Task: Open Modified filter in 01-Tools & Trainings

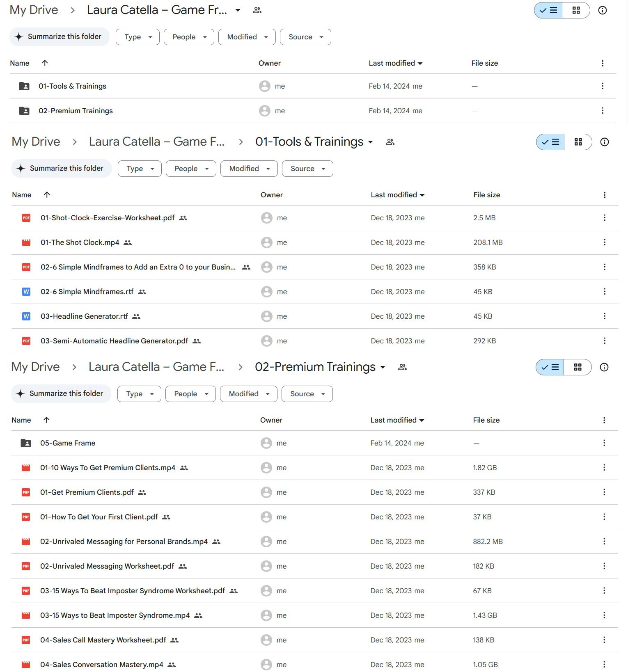Action: (249, 169)
